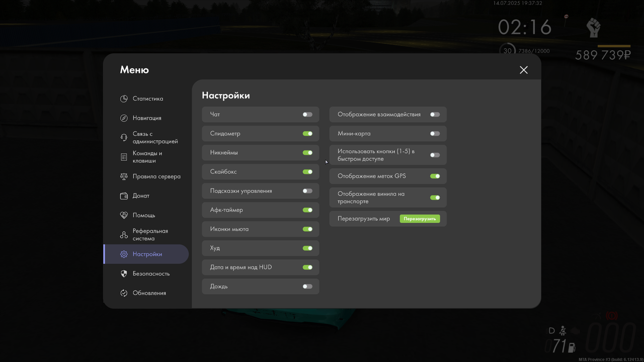Viewport: 644px width, 362px height.
Task: Turn off Дата и время над HUD
Action: pos(307,267)
